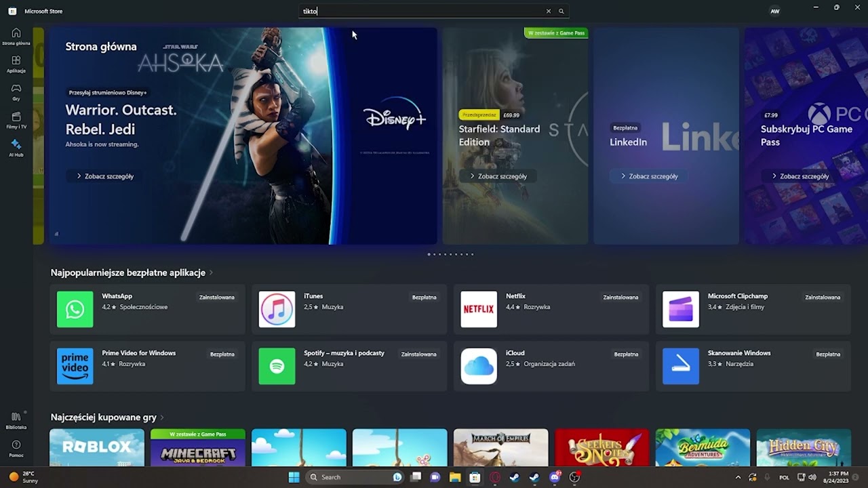Show hidden system tray icons
Screen dimensions: 868x488
pyautogui.click(x=738, y=477)
